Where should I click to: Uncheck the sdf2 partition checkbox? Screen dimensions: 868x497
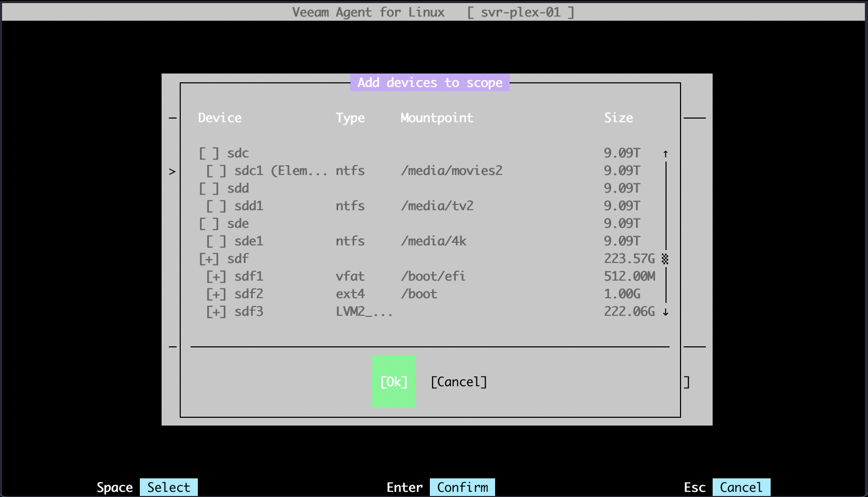click(x=216, y=294)
